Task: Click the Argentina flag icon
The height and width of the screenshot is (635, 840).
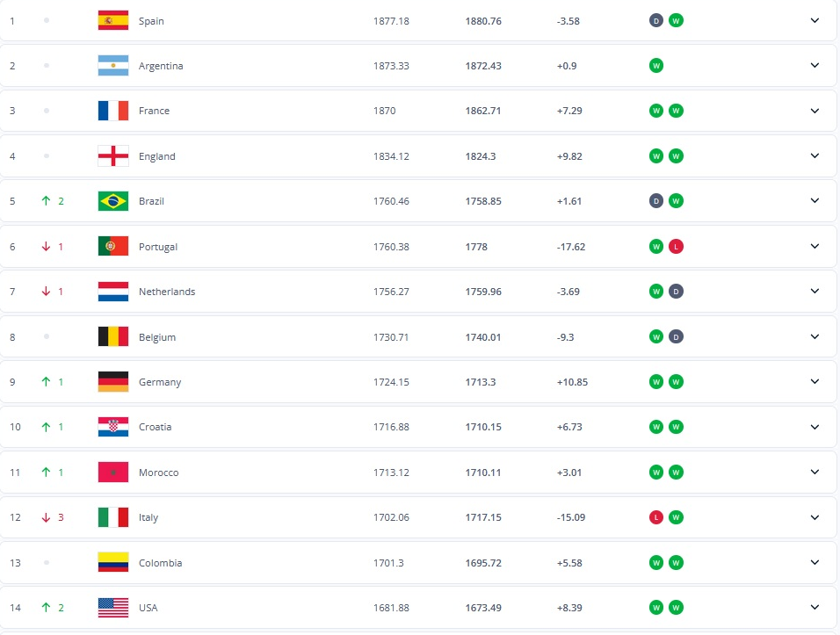Action: coord(113,66)
